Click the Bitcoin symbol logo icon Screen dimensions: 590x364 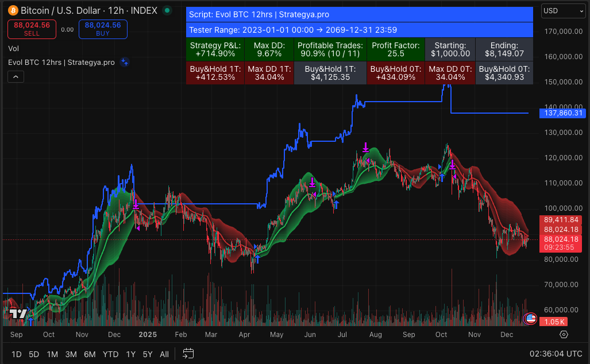[x=13, y=10]
